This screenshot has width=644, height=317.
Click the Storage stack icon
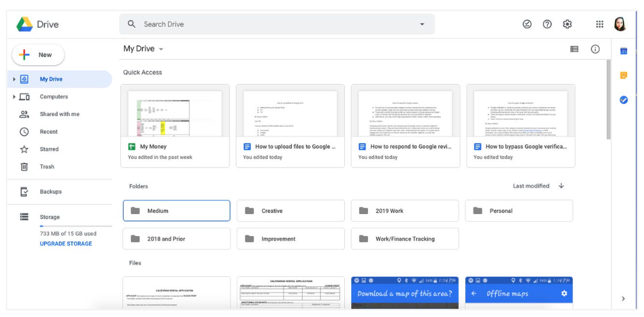[24, 217]
